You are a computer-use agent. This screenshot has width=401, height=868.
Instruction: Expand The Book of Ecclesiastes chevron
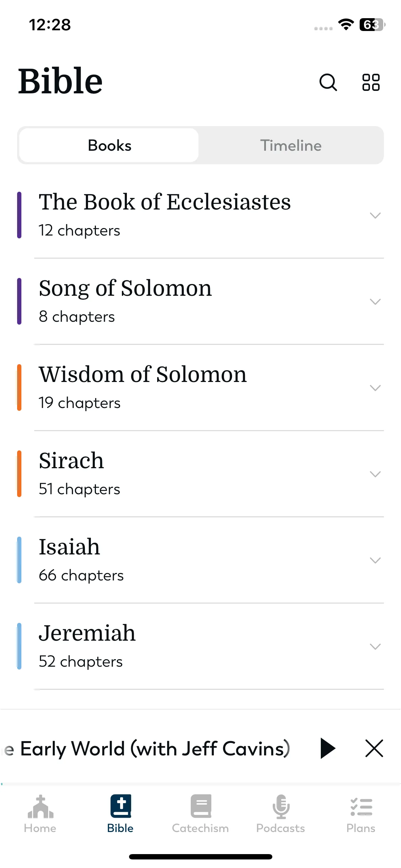(375, 215)
